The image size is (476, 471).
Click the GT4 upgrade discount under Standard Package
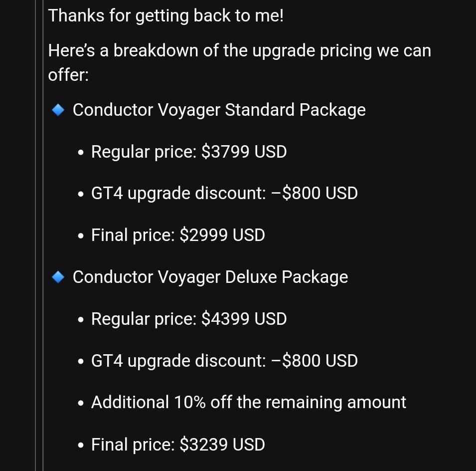coord(224,193)
